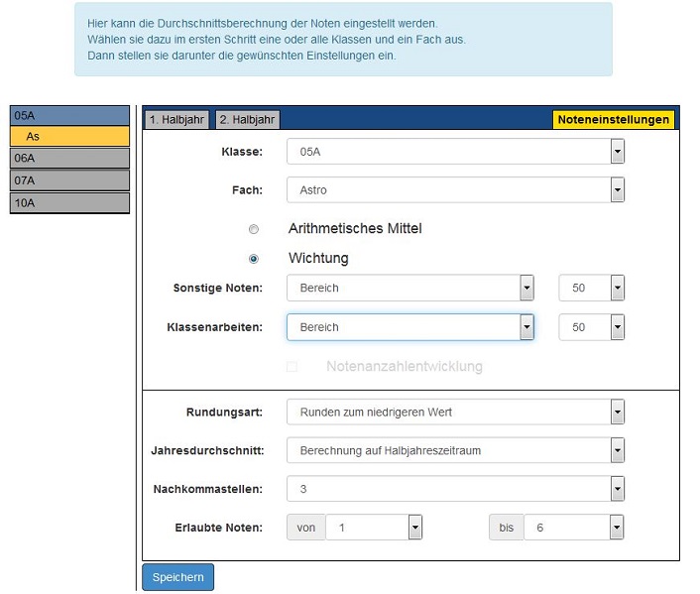
Task: Select class 05A in sidebar
Action: coord(69,116)
